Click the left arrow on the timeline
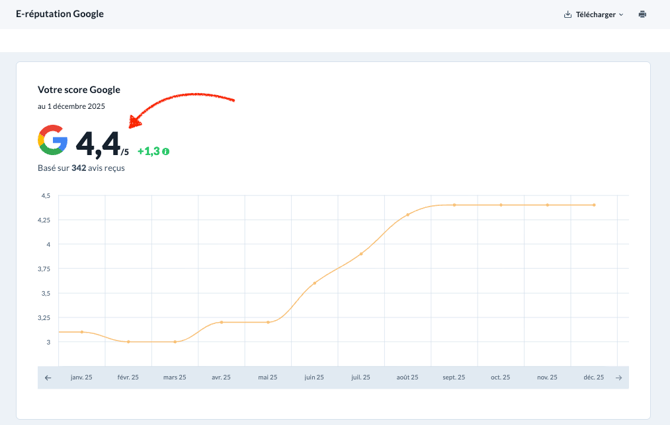The image size is (670, 425). point(48,377)
